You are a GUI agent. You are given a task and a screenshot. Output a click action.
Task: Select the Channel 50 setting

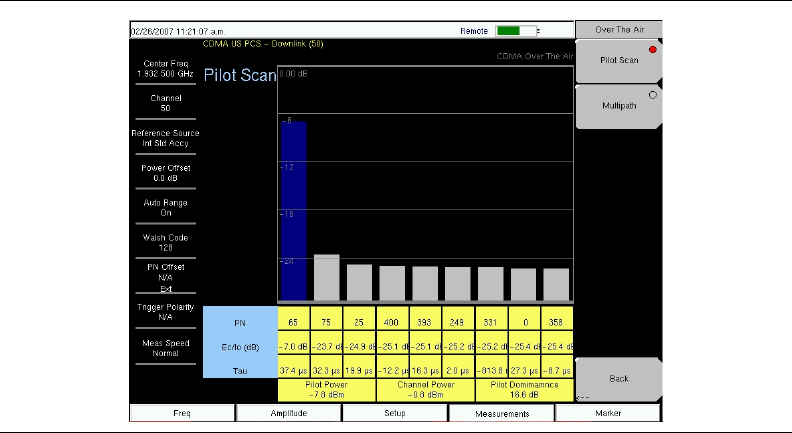[165, 103]
